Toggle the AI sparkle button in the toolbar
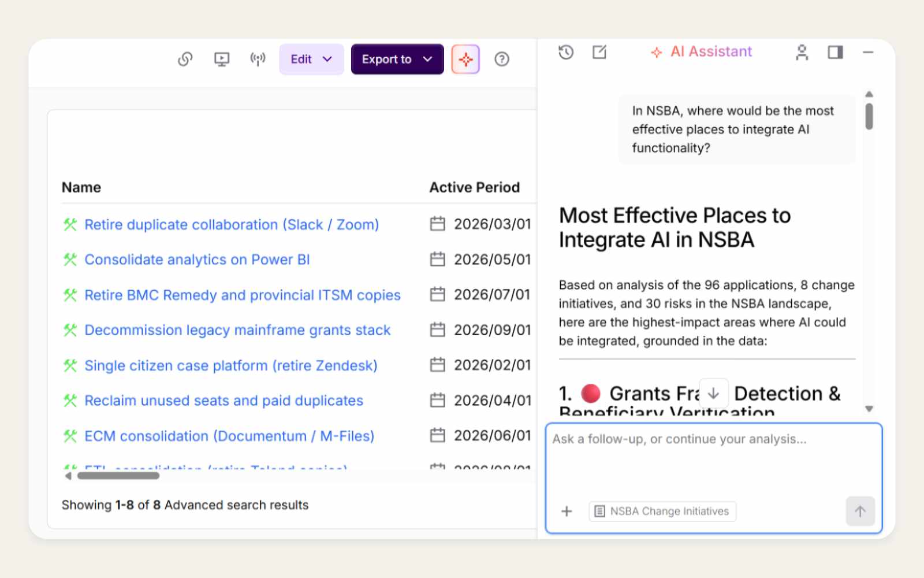Image resolution: width=924 pixels, height=578 pixels. pos(465,59)
